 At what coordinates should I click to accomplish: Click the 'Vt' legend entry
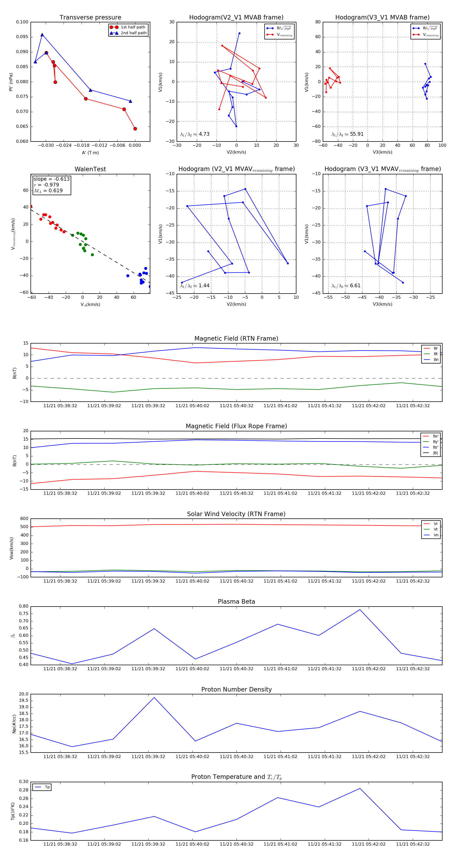pos(431,529)
